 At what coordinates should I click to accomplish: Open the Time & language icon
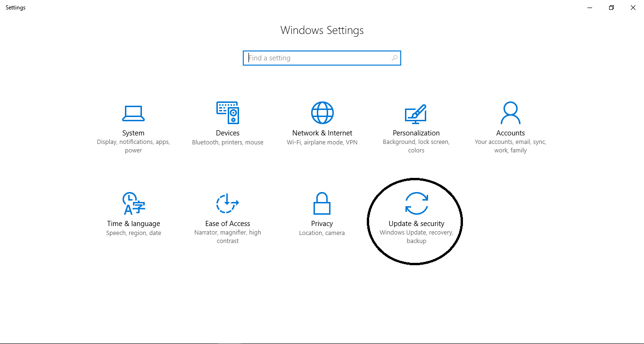[x=133, y=203]
